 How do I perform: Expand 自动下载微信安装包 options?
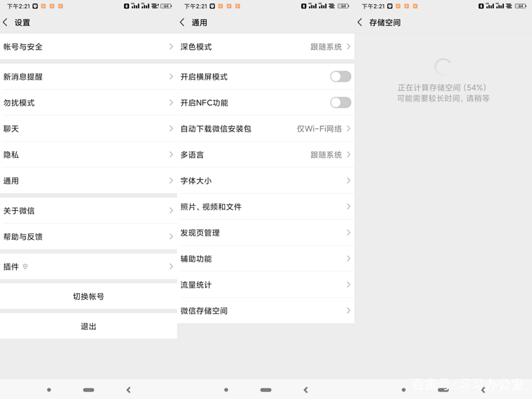click(x=266, y=129)
